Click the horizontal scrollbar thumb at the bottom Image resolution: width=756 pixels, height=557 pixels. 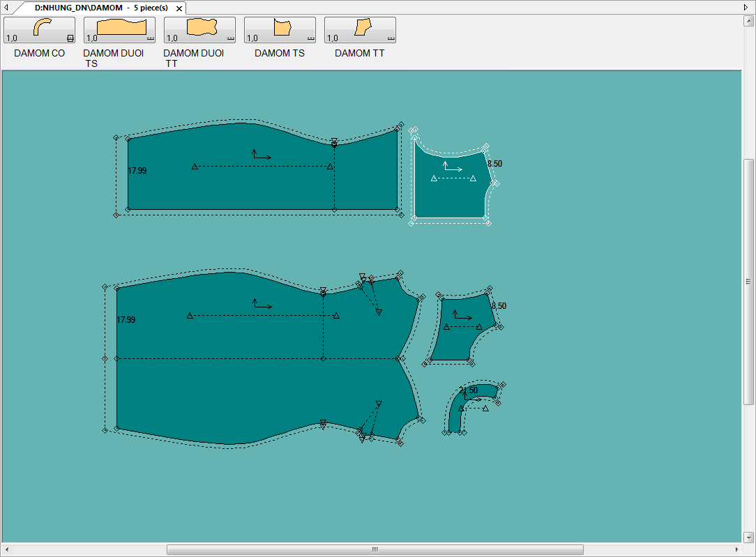click(x=375, y=550)
